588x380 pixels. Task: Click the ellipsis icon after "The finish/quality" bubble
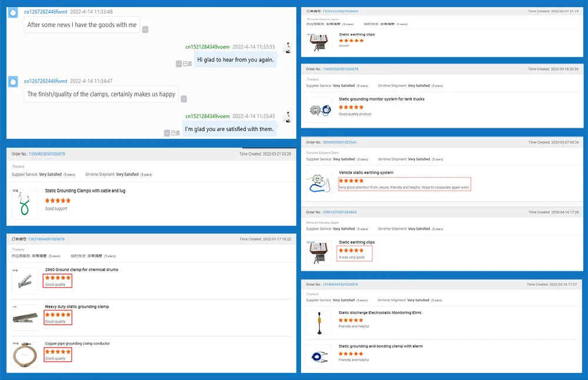tap(183, 99)
